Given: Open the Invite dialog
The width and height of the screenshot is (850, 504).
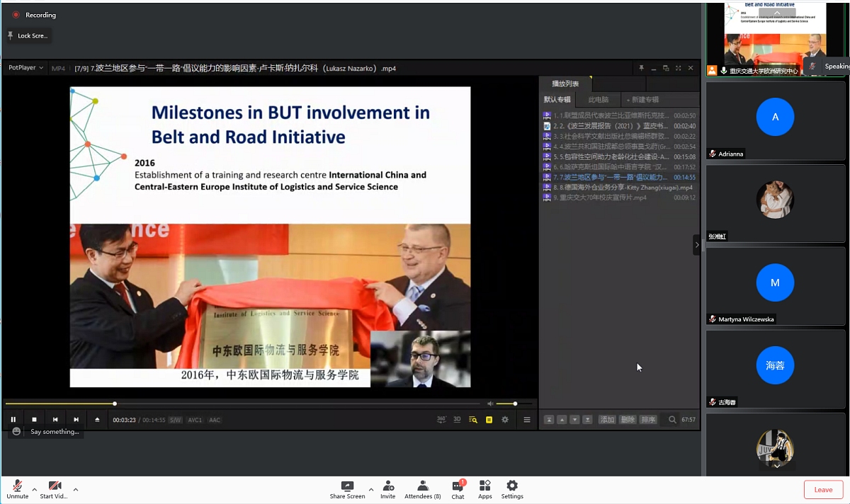Looking at the screenshot, I should coord(388,489).
